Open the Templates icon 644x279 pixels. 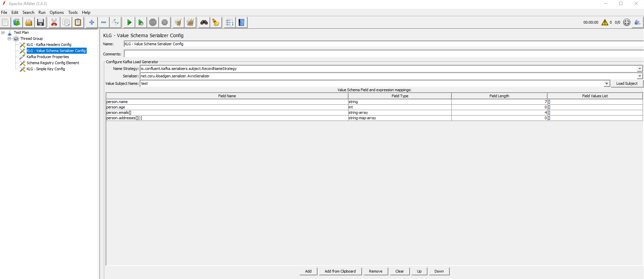(17, 23)
